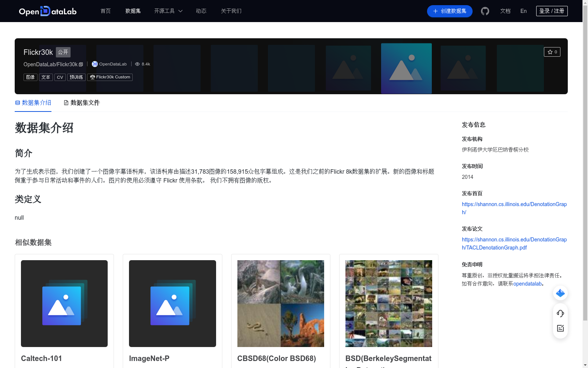Open the Caltech-101 dataset thumbnail
The height and width of the screenshot is (368, 588).
[64, 304]
